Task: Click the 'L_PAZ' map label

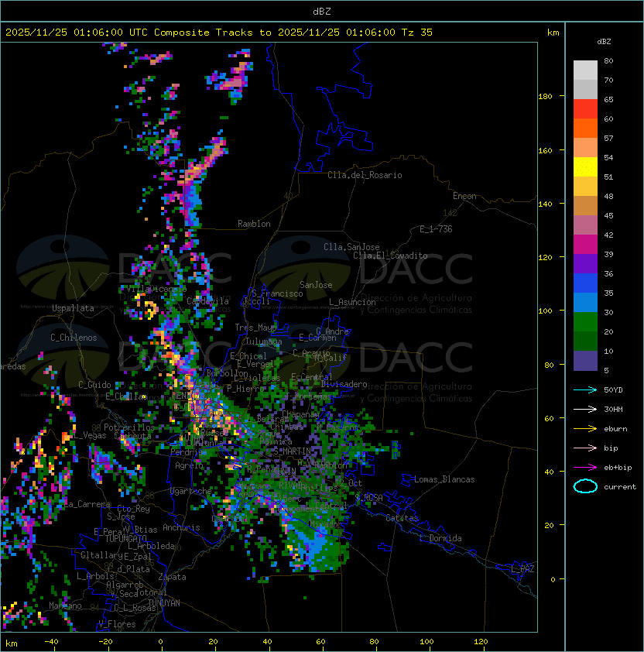Action: pos(522,569)
